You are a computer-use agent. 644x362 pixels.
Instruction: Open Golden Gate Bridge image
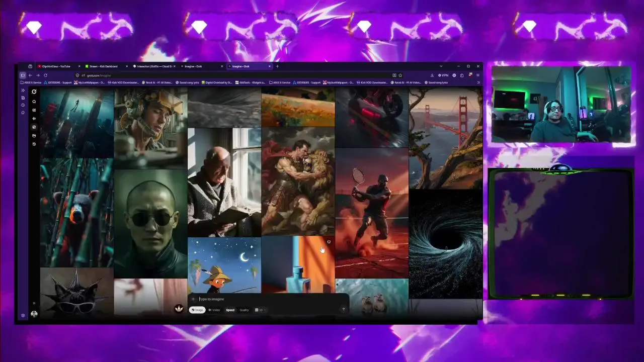click(x=446, y=138)
